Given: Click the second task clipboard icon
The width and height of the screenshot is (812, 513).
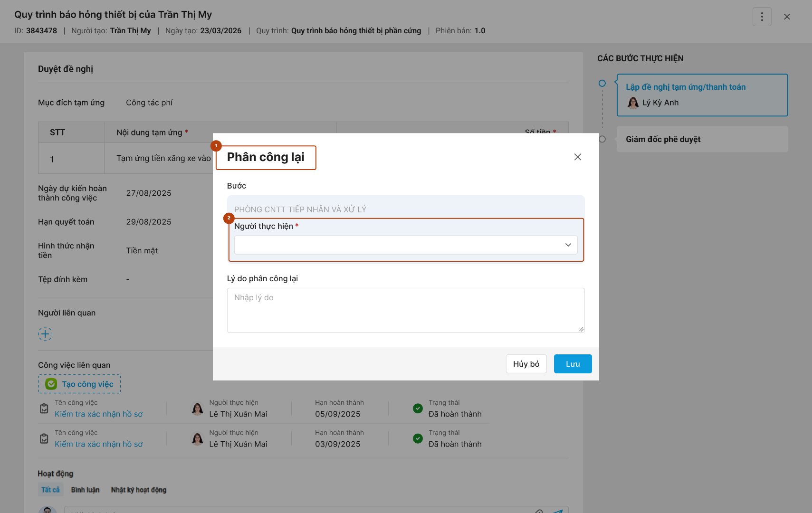Looking at the screenshot, I should 44,438.
